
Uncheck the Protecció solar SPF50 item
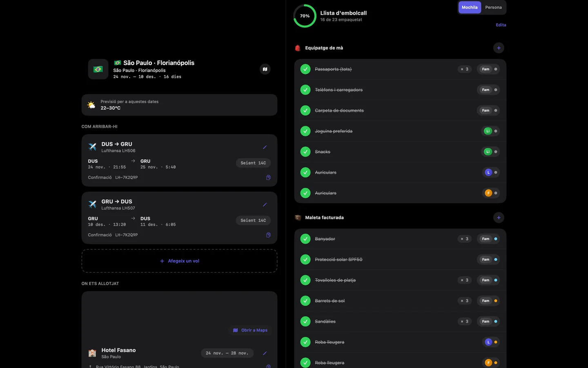[x=305, y=259]
